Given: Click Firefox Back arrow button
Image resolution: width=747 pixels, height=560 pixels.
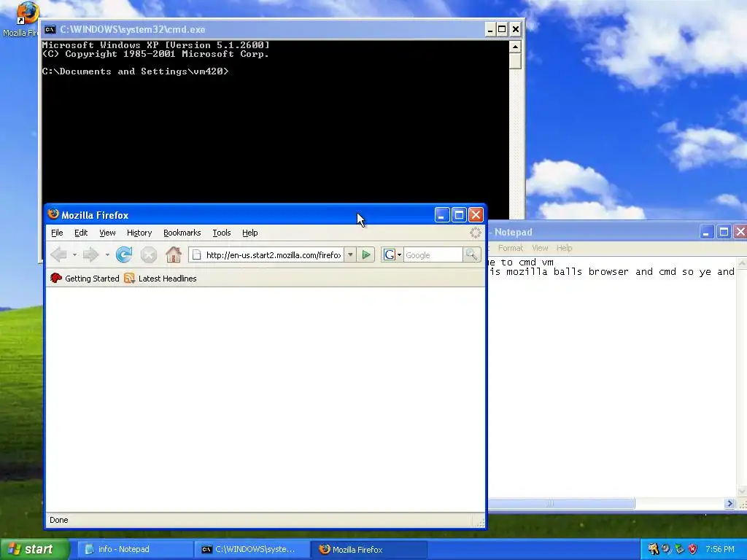Looking at the screenshot, I should point(58,254).
